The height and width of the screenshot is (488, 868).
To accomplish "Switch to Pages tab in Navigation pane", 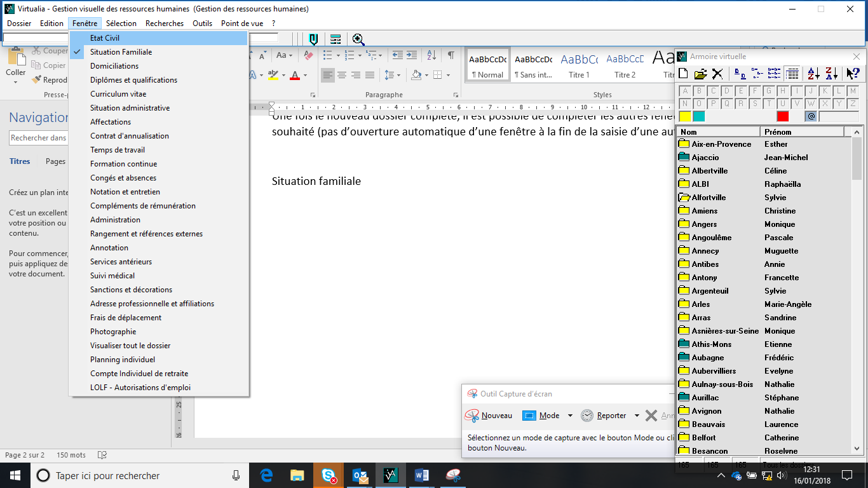I will pos(55,161).
